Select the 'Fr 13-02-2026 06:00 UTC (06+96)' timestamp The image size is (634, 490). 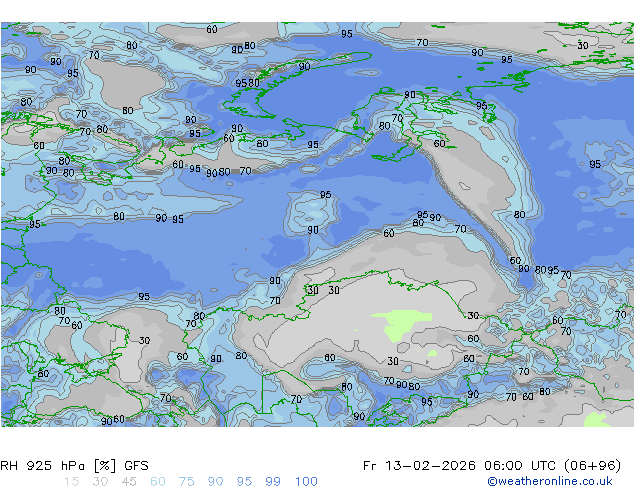pyautogui.click(x=492, y=466)
